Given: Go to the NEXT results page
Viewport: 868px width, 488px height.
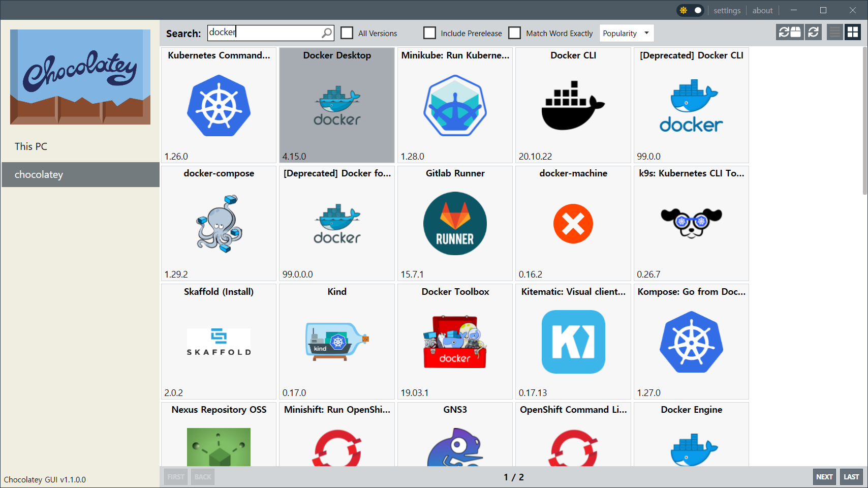Looking at the screenshot, I should [x=824, y=477].
